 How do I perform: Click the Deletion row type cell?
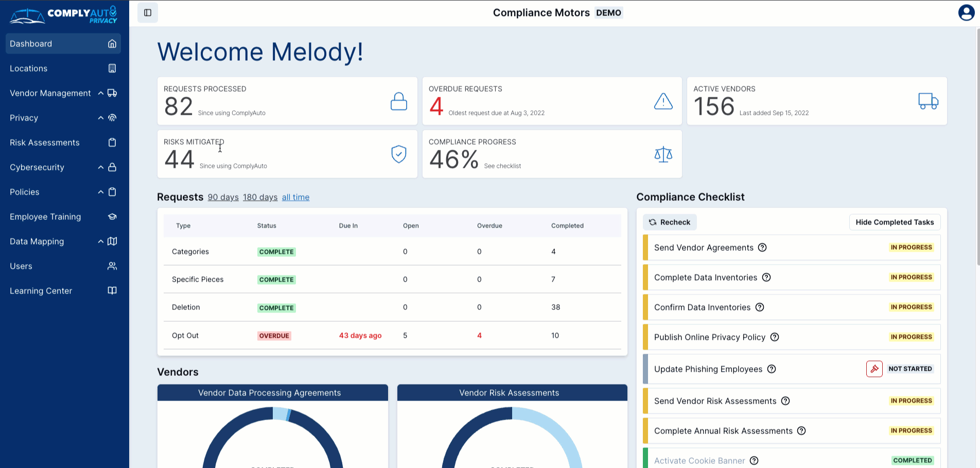[x=186, y=307]
